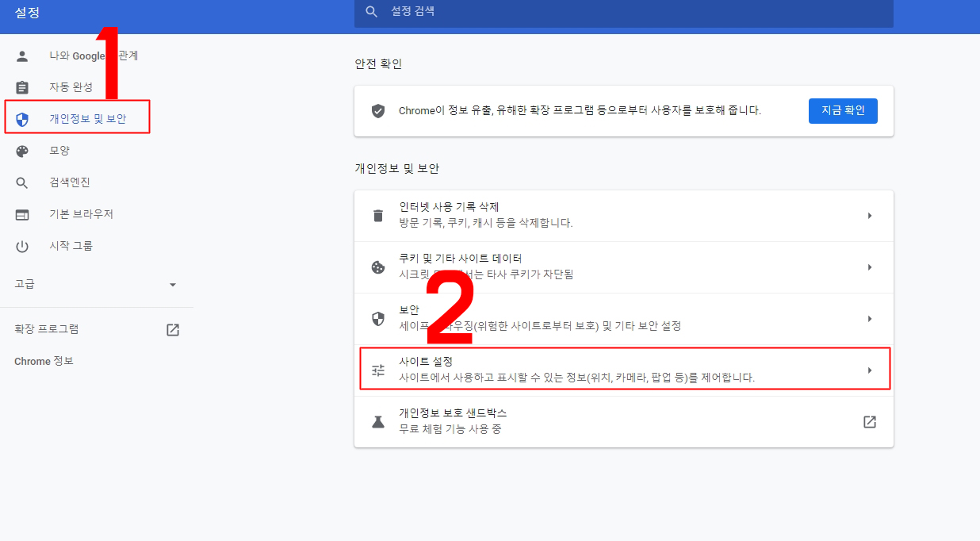Click the search magnifier icon in settings search bar
Viewport: 980px width, 541px height.
(x=371, y=12)
